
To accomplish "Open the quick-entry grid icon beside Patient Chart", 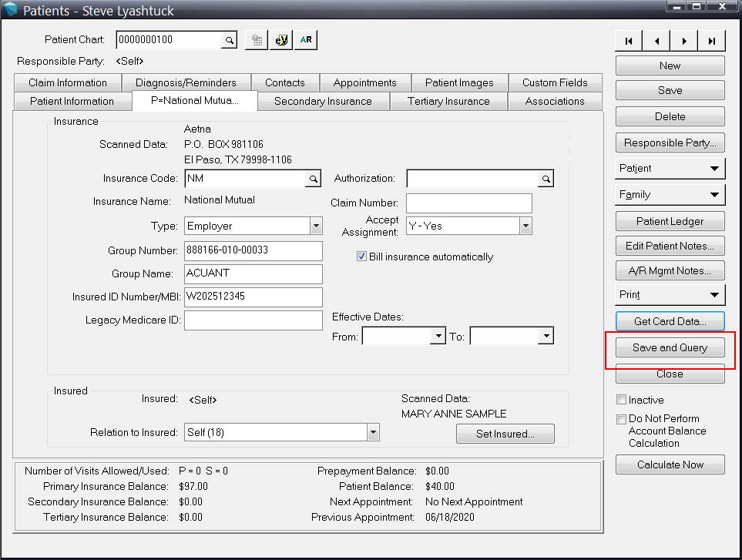I will pos(257,40).
